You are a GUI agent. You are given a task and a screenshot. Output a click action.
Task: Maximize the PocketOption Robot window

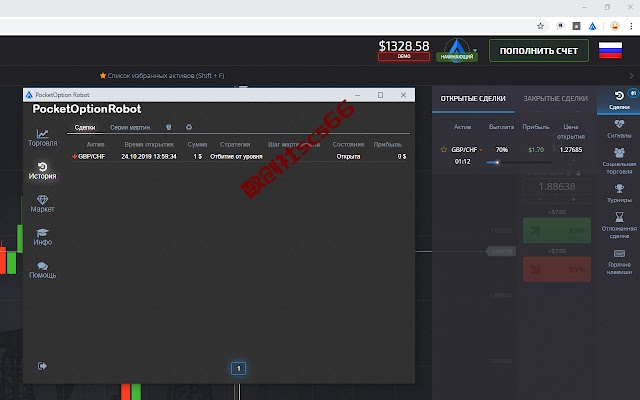pyautogui.click(x=380, y=95)
